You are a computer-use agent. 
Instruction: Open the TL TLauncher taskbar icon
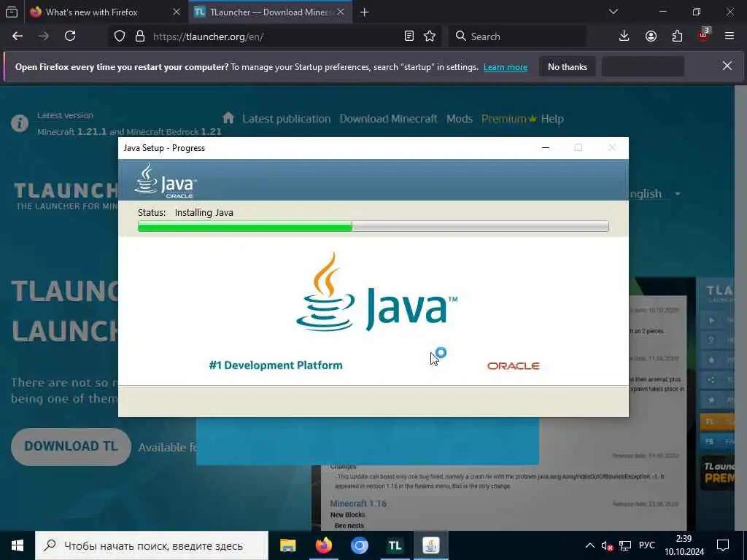(395, 545)
